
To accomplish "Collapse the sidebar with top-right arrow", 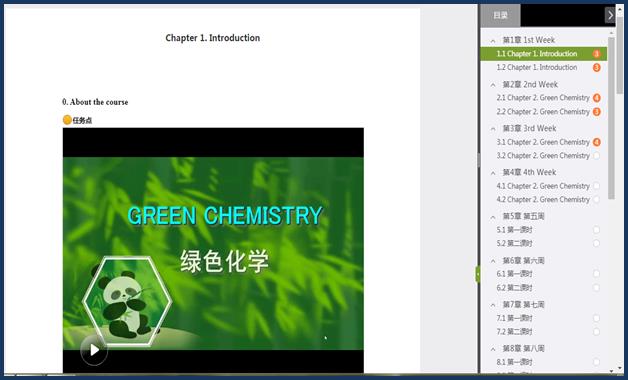I will [x=610, y=16].
